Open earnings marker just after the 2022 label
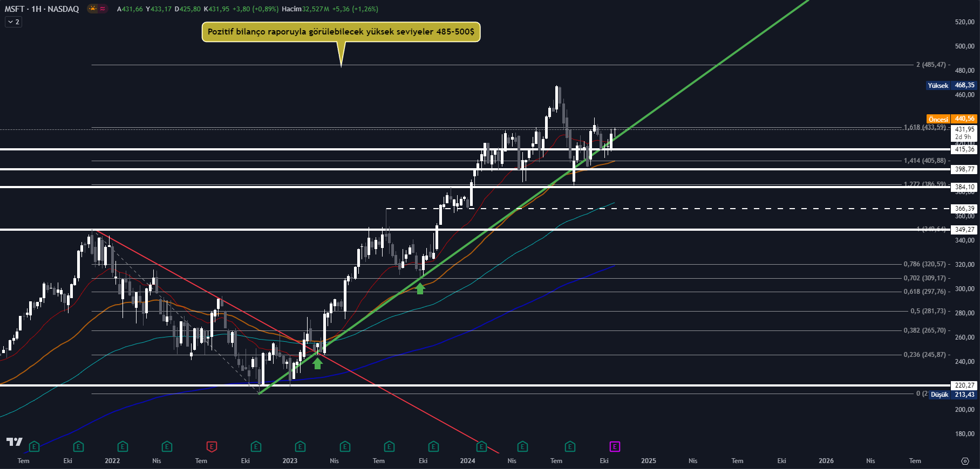 tap(122, 446)
